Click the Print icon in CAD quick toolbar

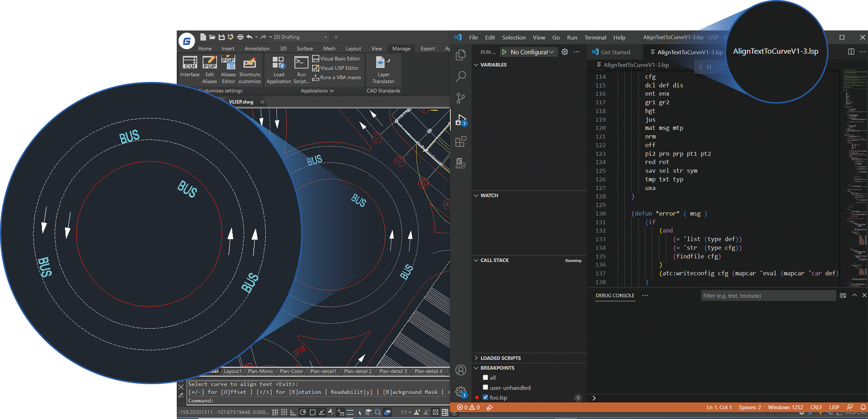pos(240,37)
